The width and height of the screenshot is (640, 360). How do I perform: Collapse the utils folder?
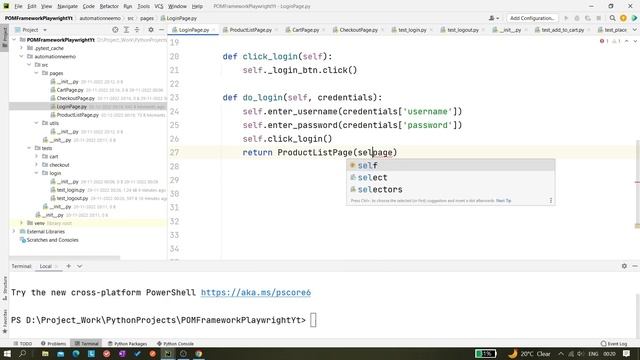(36, 123)
